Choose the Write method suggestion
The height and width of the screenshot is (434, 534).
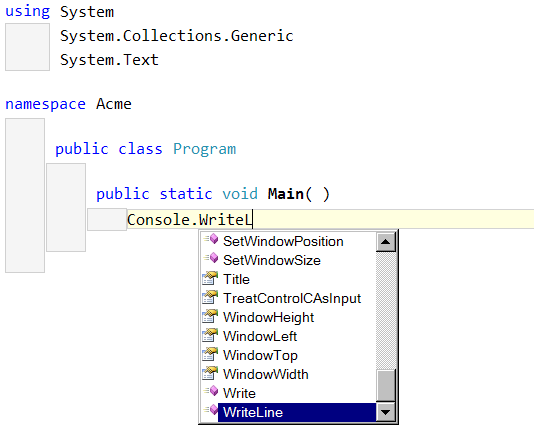click(288, 393)
